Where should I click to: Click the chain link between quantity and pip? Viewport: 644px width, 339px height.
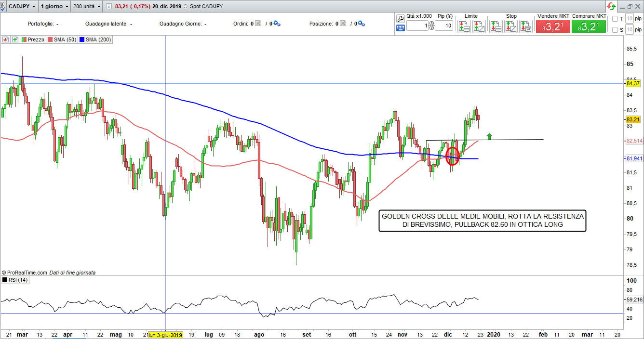pyautogui.click(x=431, y=26)
